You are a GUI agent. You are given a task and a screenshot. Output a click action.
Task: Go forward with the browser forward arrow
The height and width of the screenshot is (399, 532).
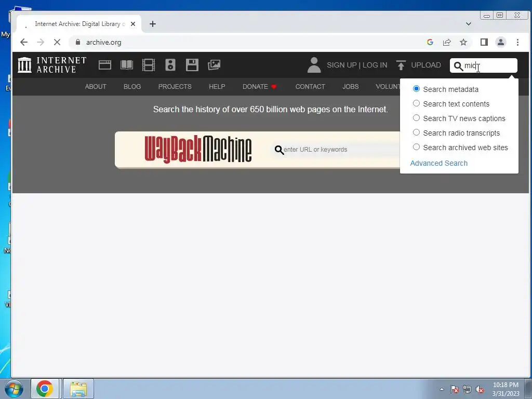click(41, 42)
